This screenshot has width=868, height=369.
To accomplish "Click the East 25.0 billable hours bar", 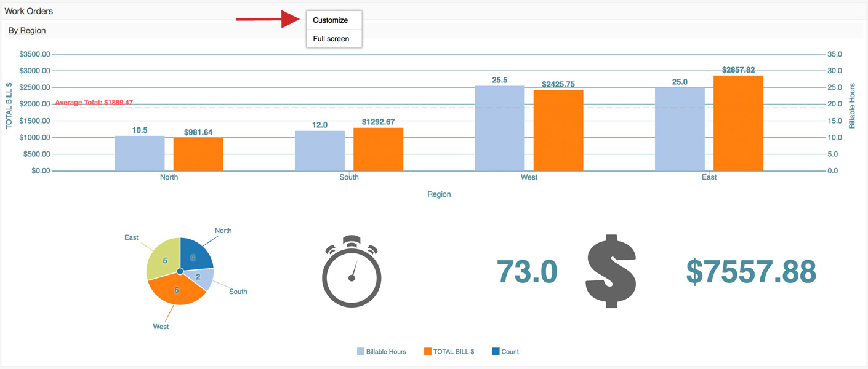I will pos(680,129).
